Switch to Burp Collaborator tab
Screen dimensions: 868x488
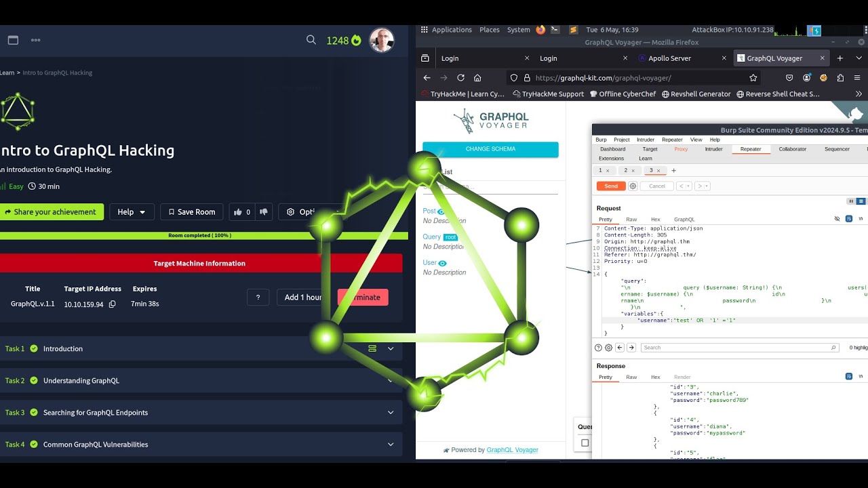[x=793, y=149]
